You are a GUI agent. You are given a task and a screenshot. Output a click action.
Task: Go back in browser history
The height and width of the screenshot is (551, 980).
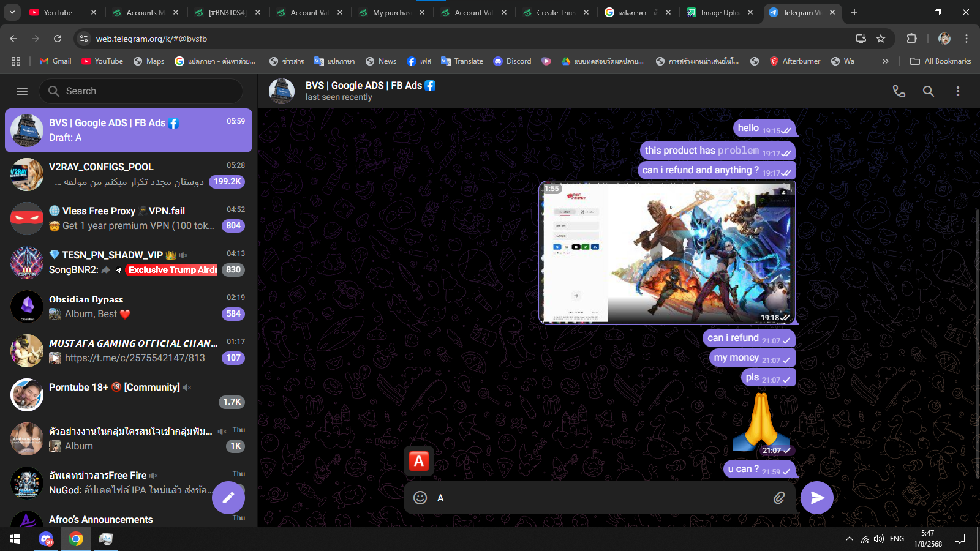point(13,39)
